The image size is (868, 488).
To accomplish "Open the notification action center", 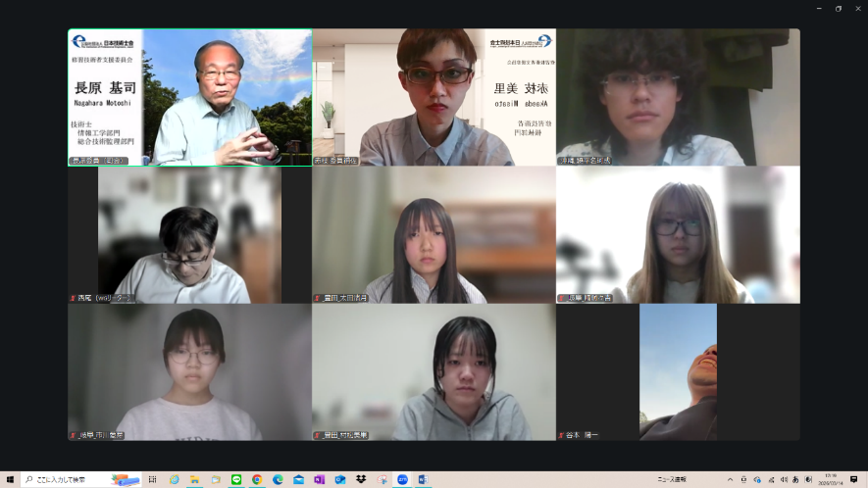I will (853, 480).
